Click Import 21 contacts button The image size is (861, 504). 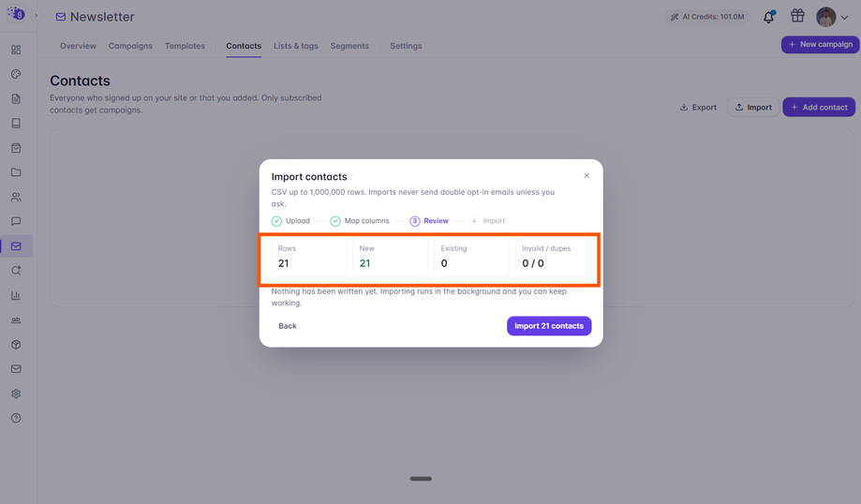549,326
